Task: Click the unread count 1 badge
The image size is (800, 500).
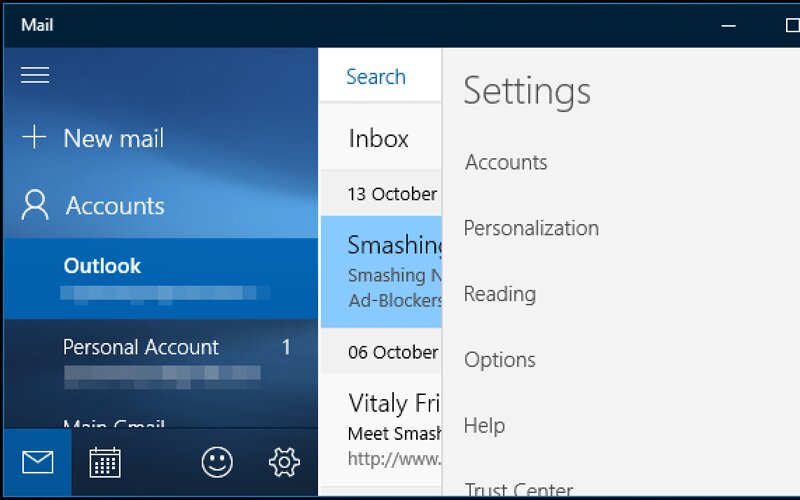Action: pos(286,347)
